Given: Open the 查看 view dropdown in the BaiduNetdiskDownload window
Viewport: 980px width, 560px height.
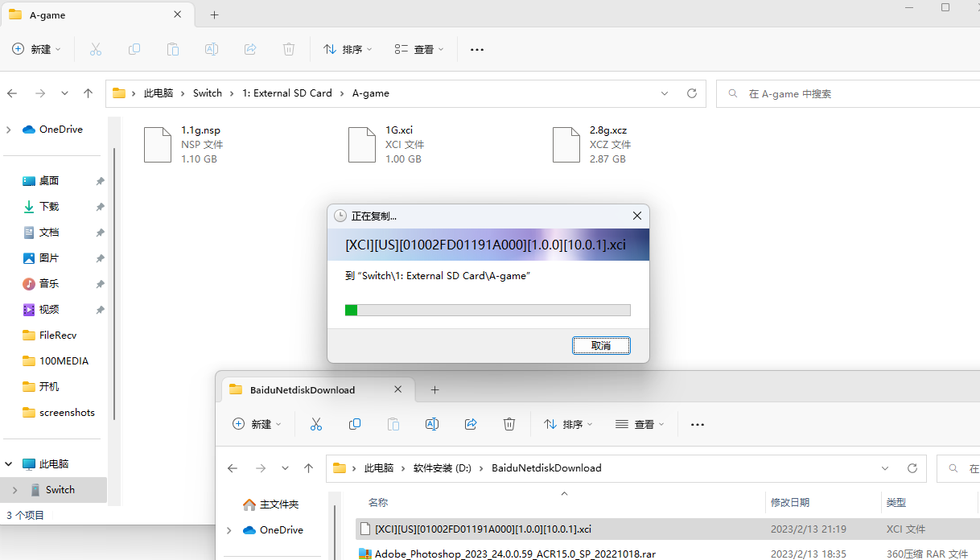Looking at the screenshot, I should point(640,424).
